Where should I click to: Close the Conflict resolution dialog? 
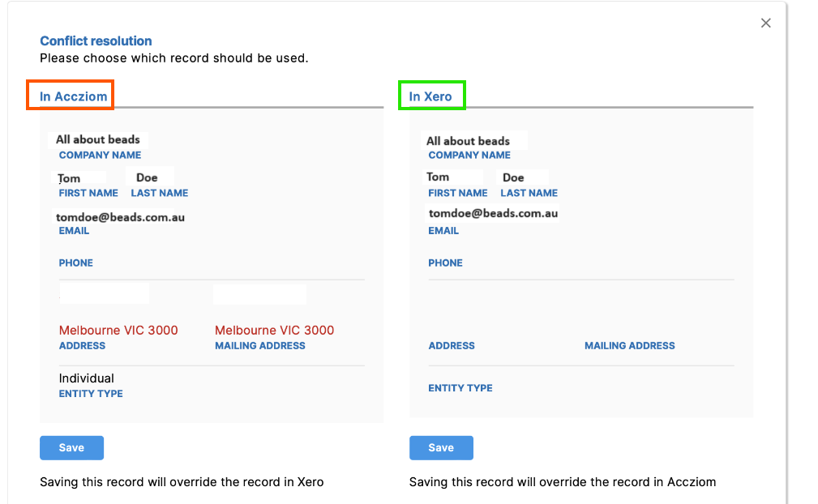pyautogui.click(x=765, y=23)
